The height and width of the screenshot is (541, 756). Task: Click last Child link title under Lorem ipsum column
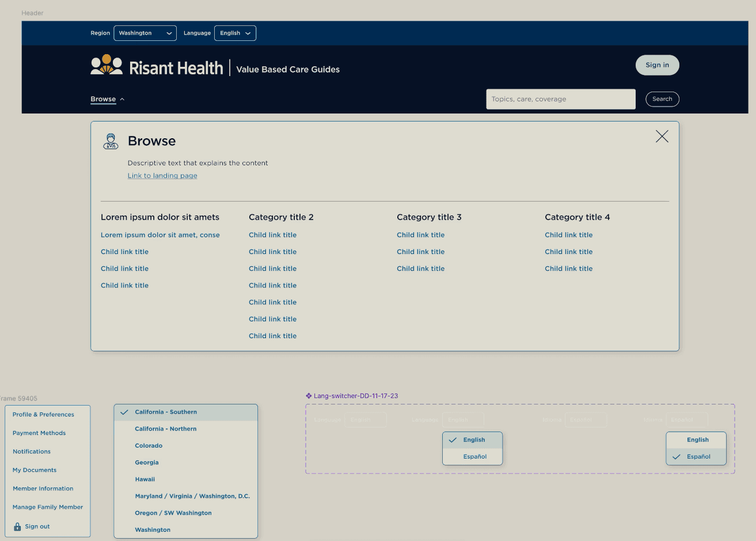pyautogui.click(x=125, y=285)
